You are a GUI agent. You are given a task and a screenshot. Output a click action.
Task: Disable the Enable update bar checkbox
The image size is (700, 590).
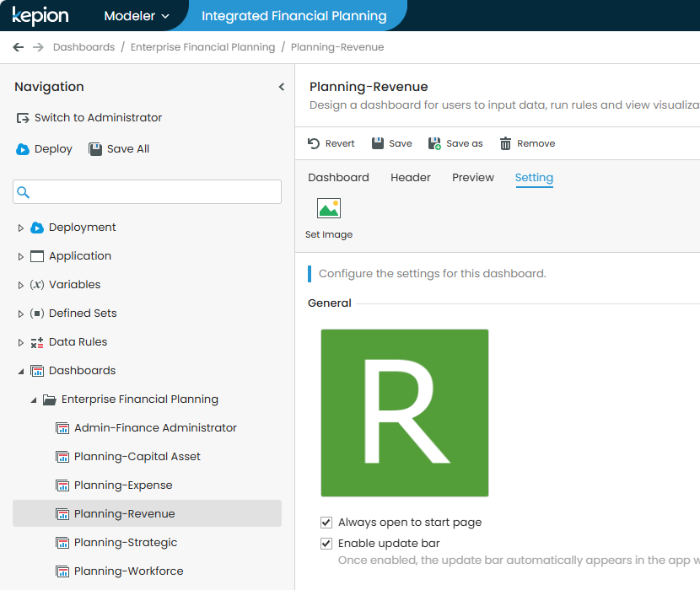point(326,544)
